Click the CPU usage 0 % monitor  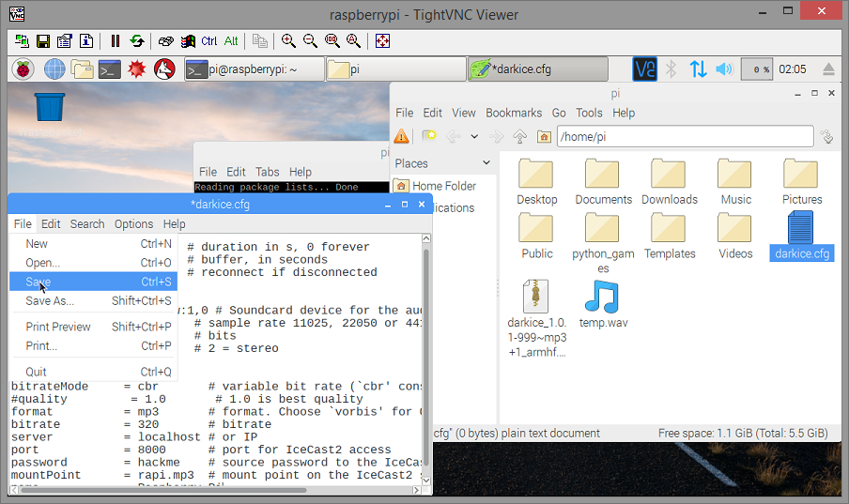click(x=756, y=69)
